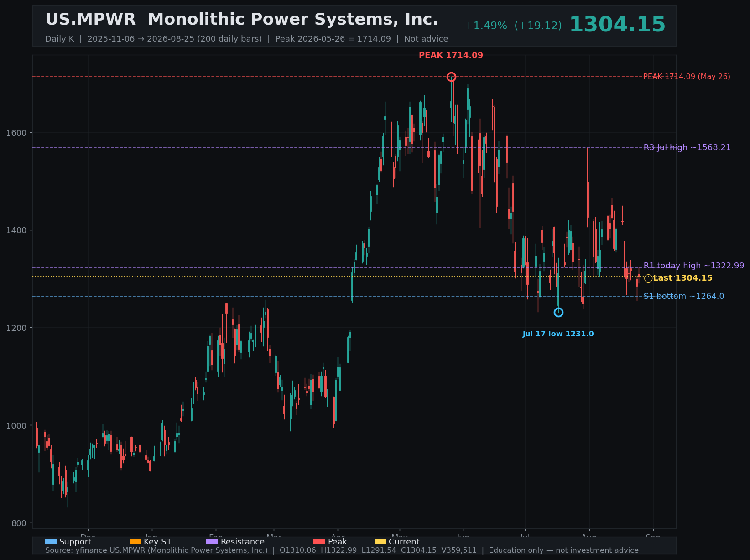This screenshot has width=750, height=560.
Task: Click the 'Support' legend label
Action: 75,542
